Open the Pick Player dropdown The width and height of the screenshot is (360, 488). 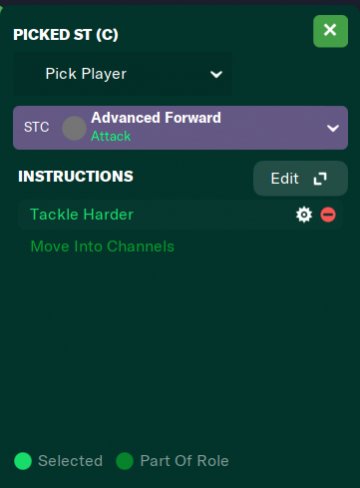point(122,74)
